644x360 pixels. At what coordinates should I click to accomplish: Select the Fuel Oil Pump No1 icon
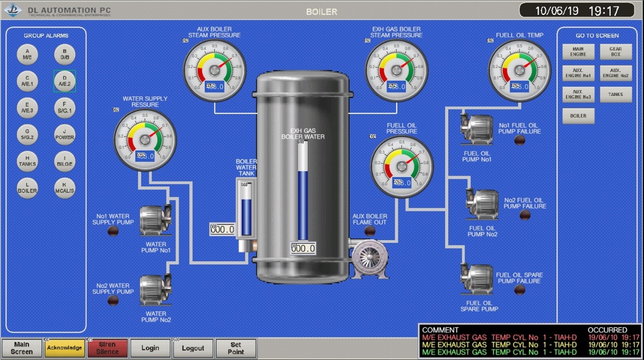[476, 130]
